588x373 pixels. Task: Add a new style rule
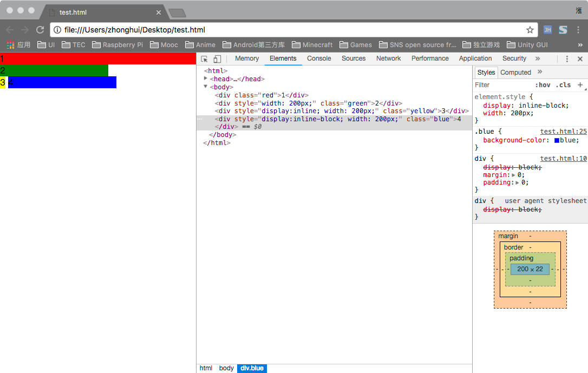[580, 84]
